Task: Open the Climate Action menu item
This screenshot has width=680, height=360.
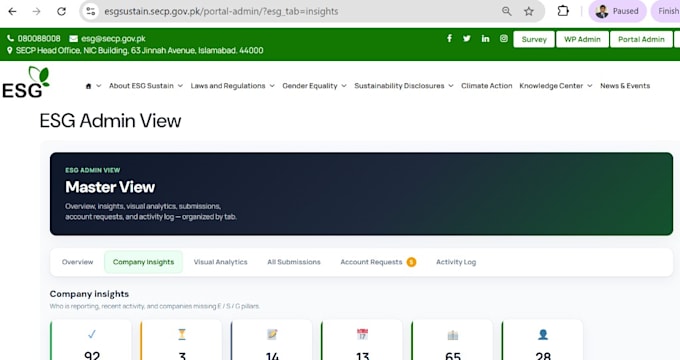Action: pyautogui.click(x=487, y=86)
